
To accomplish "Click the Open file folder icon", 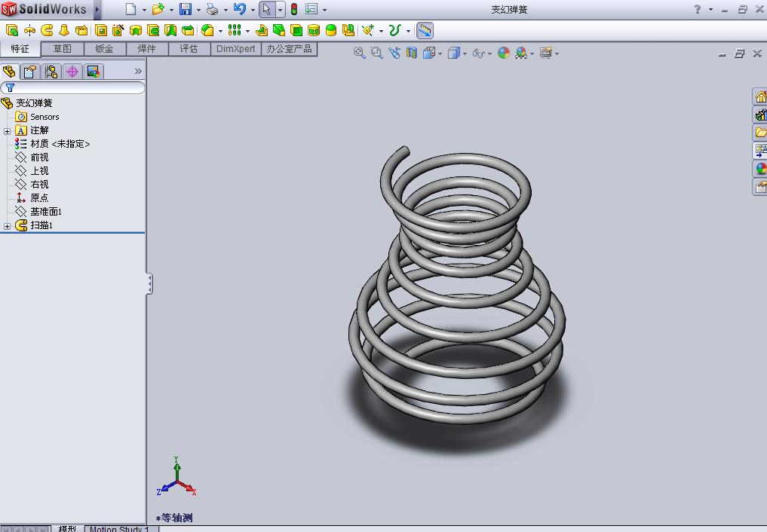I will (x=158, y=9).
